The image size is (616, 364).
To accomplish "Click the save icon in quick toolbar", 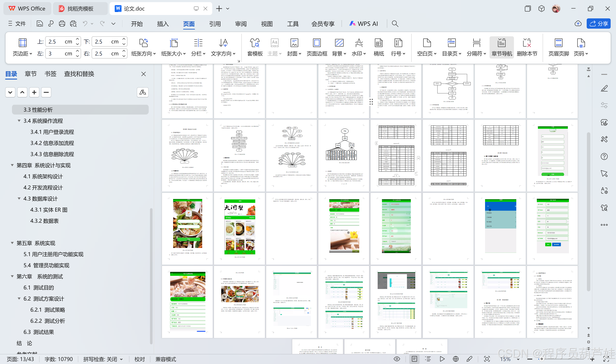I will tap(40, 24).
